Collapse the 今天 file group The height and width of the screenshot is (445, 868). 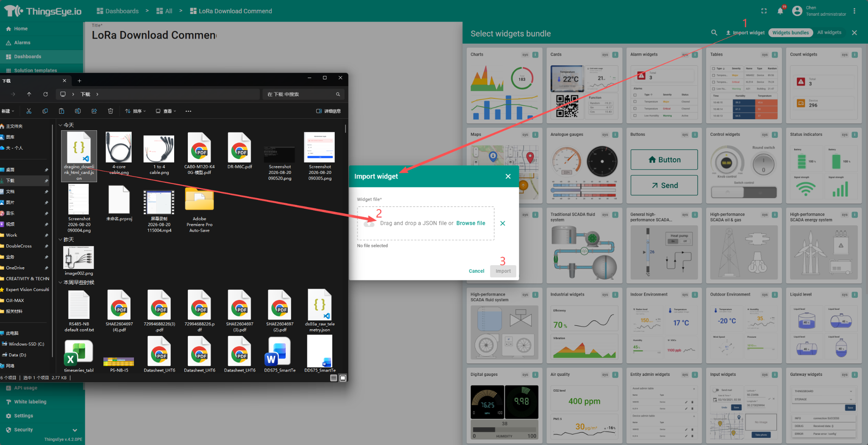click(x=60, y=125)
